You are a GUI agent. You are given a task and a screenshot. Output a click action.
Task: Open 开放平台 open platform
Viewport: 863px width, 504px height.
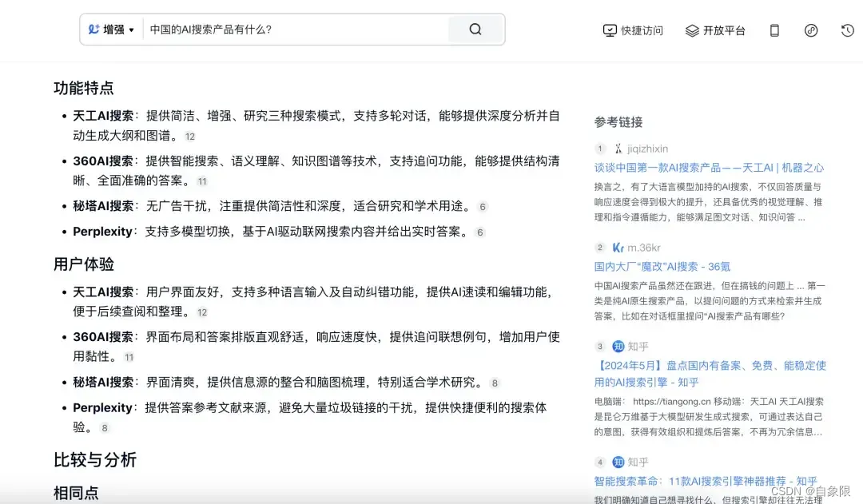[x=715, y=30]
